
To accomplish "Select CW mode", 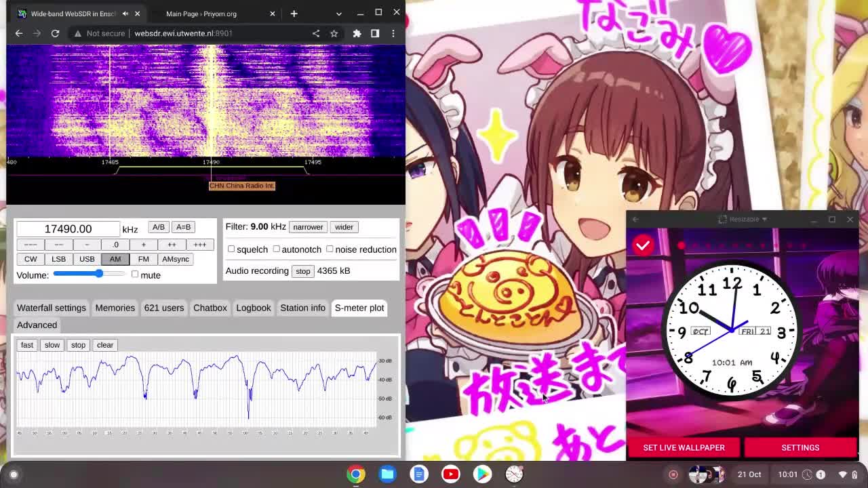I will (31, 259).
